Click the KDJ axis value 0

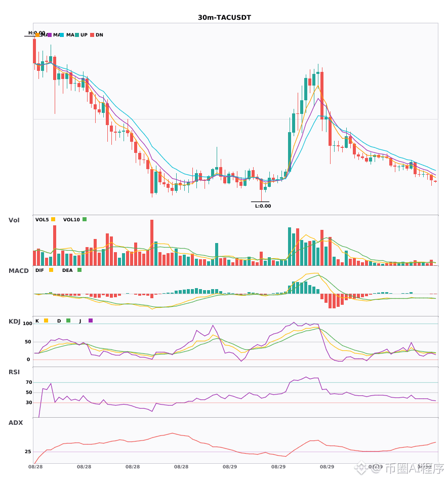tap(28, 359)
